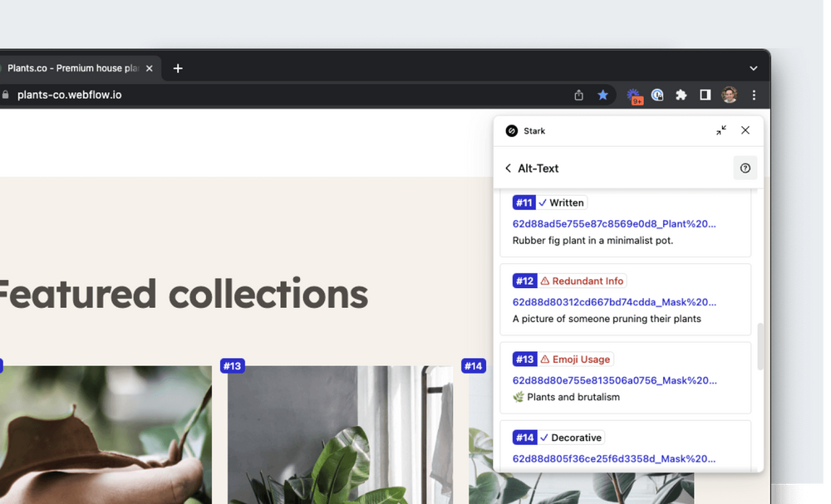Open the Stark extension icon with 9+ badge
The height and width of the screenshot is (504, 831).
click(x=634, y=95)
